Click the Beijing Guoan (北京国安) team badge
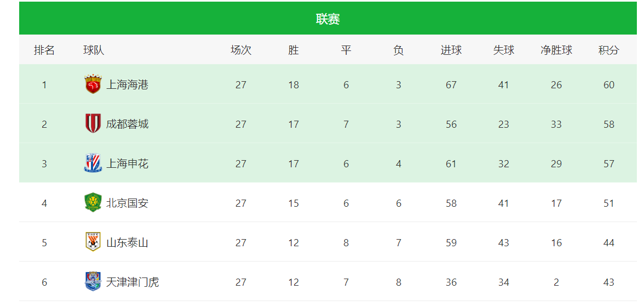Viewport: 644px width, 306px height. click(x=93, y=203)
